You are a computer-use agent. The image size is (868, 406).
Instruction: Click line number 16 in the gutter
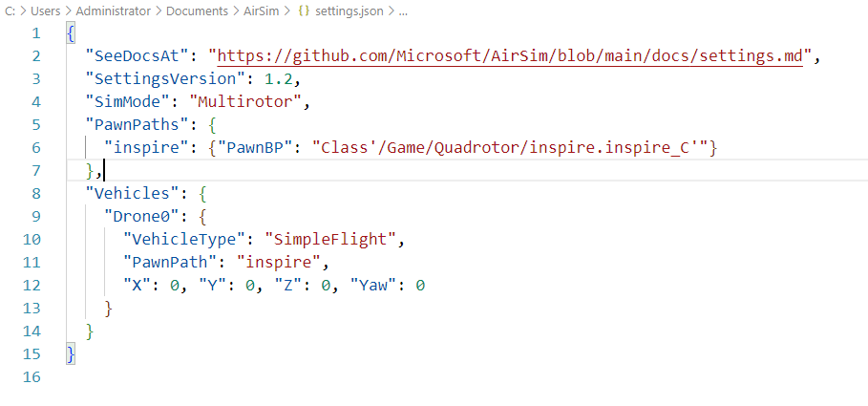click(x=31, y=377)
